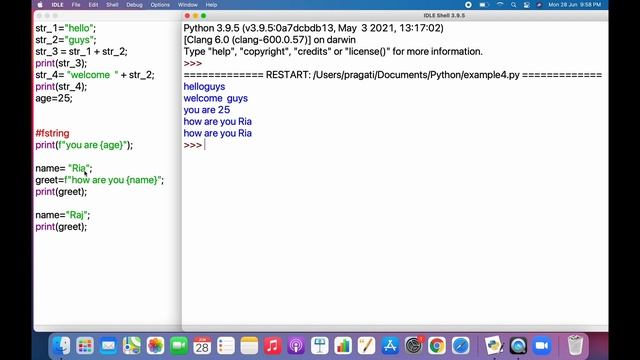Click the IDLE Shell 3.9.5 title bar

(x=444, y=16)
